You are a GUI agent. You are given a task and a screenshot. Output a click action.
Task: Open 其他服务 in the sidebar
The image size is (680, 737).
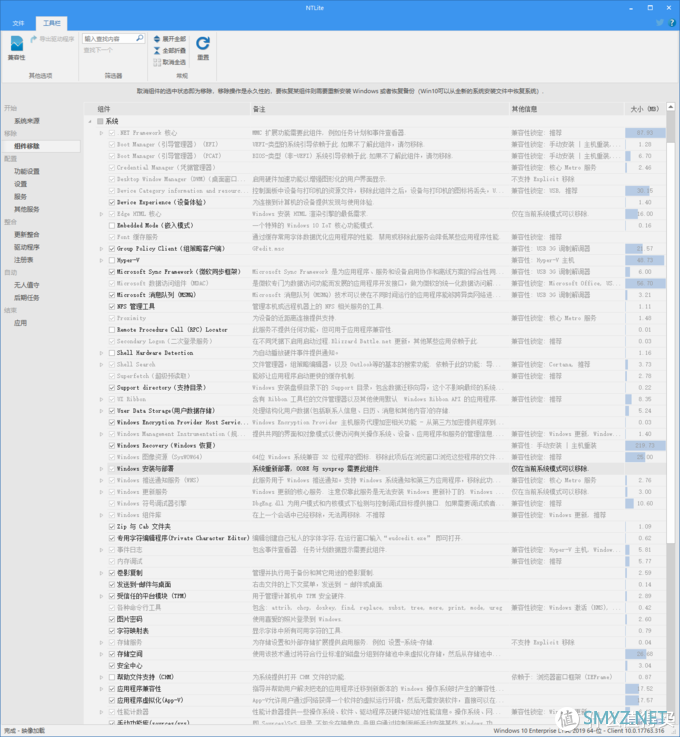pos(27,209)
